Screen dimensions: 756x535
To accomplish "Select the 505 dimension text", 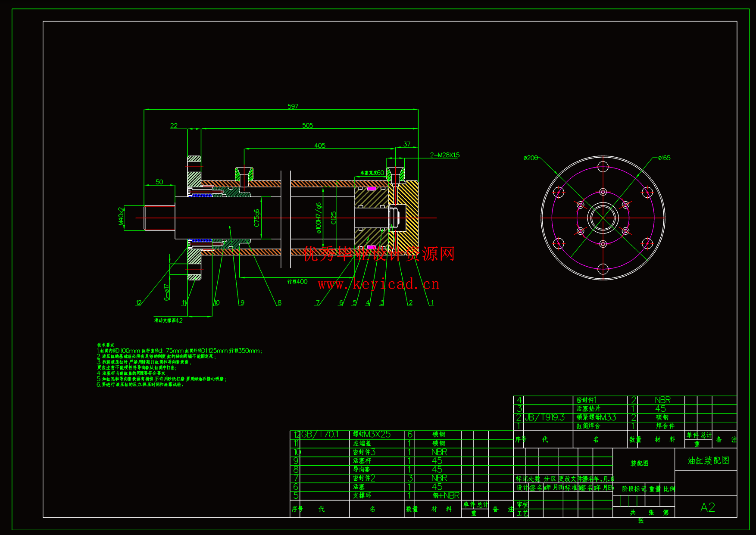I will click(x=307, y=125).
